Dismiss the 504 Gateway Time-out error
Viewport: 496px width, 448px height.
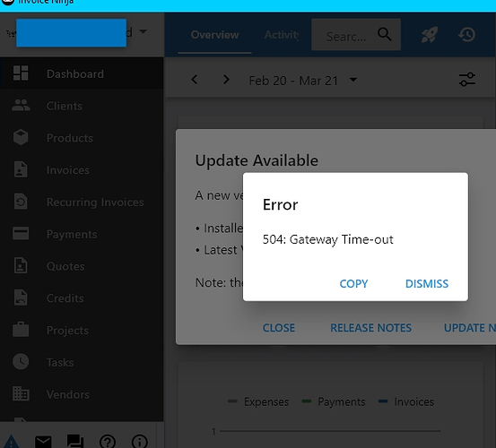pos(426,283)
